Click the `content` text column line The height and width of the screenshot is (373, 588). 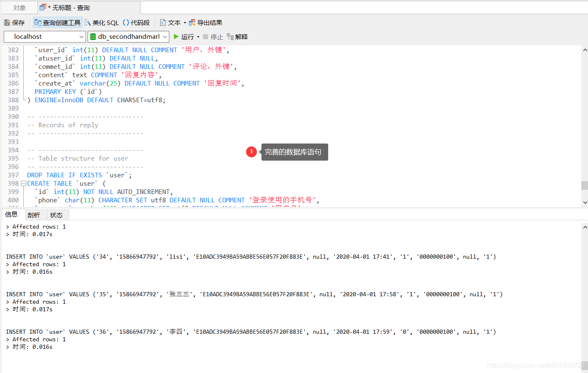click(98, 75)
